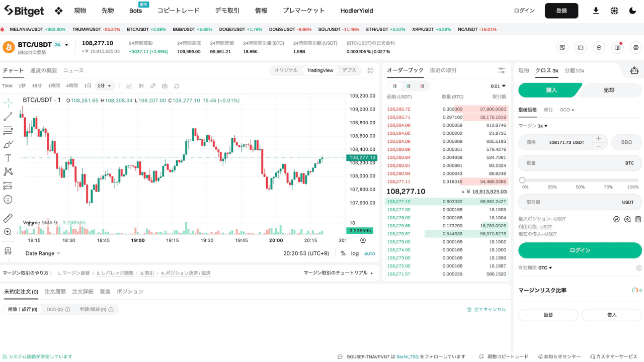644x362 pixels.
Task: Toggle chart magnifier zoom-in tool
Action: pyautogui.click(x=7, y=232)
